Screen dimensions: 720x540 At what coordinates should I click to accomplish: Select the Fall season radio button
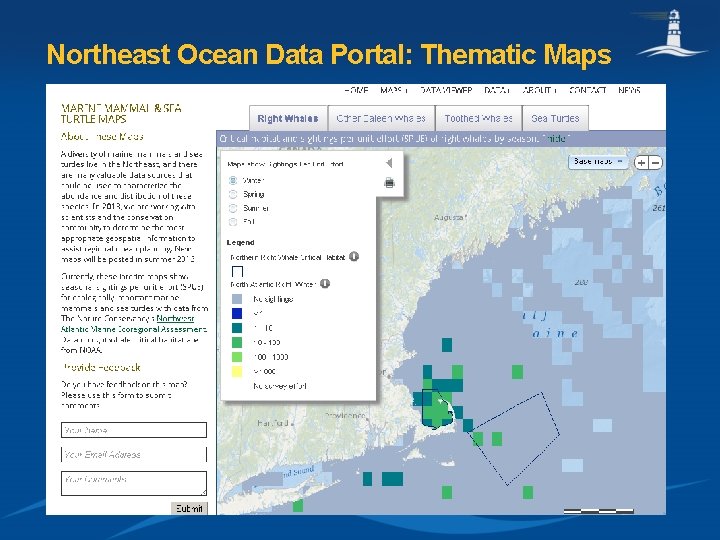point(233,222)
